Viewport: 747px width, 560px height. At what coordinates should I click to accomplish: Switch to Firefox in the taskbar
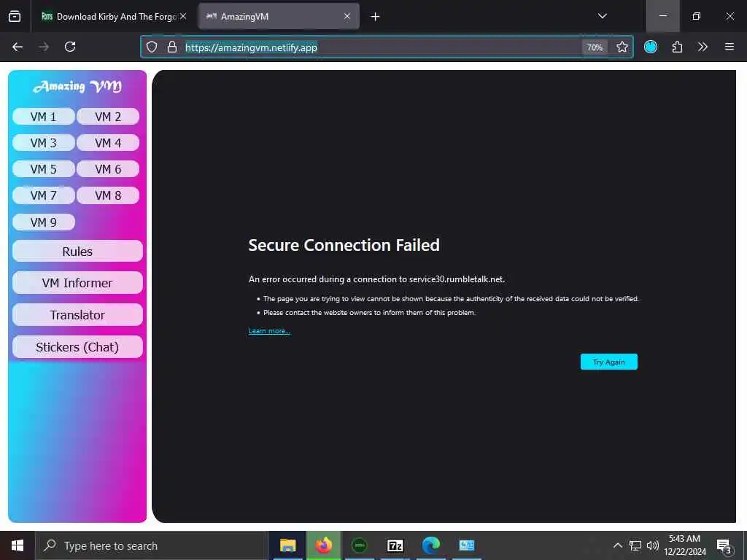[323, 545]
